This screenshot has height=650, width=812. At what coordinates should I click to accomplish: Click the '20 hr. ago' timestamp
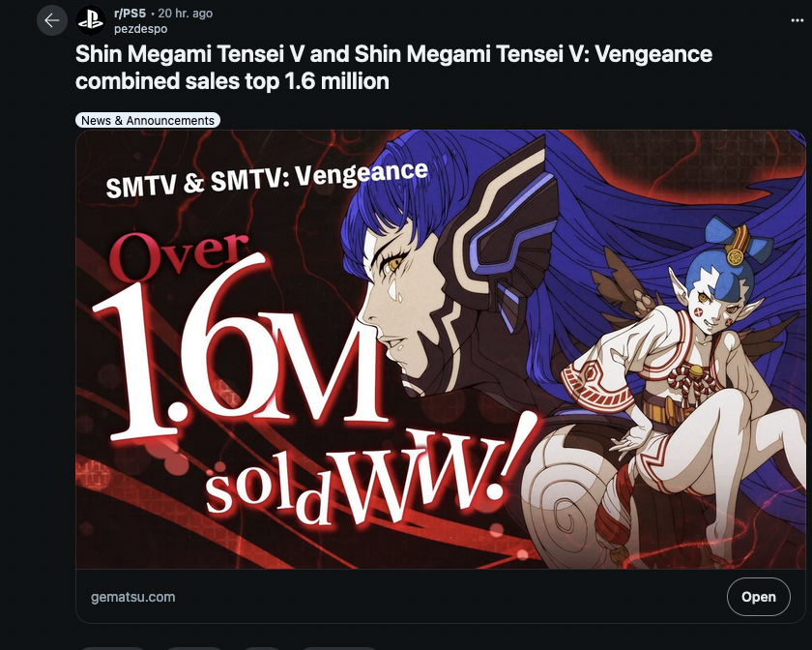tap(185, 13)
